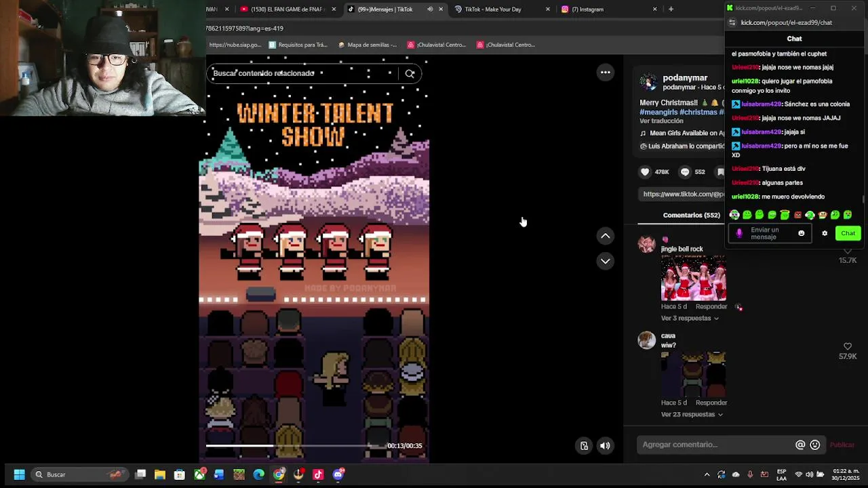Open Windows Start menu

(x=19, y=474)
